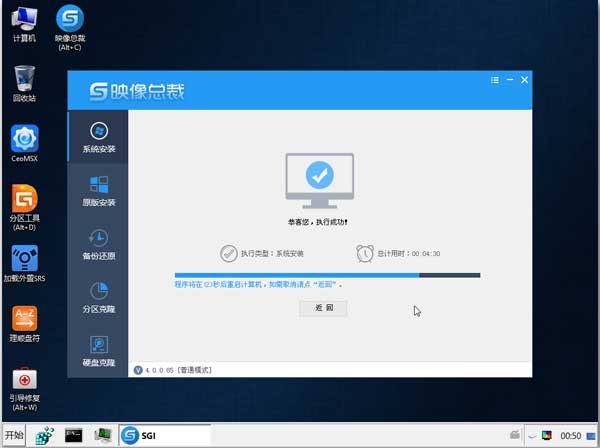Open the 开始 start menu
Viewport: 600px width, 448px height.
[14, 435]
